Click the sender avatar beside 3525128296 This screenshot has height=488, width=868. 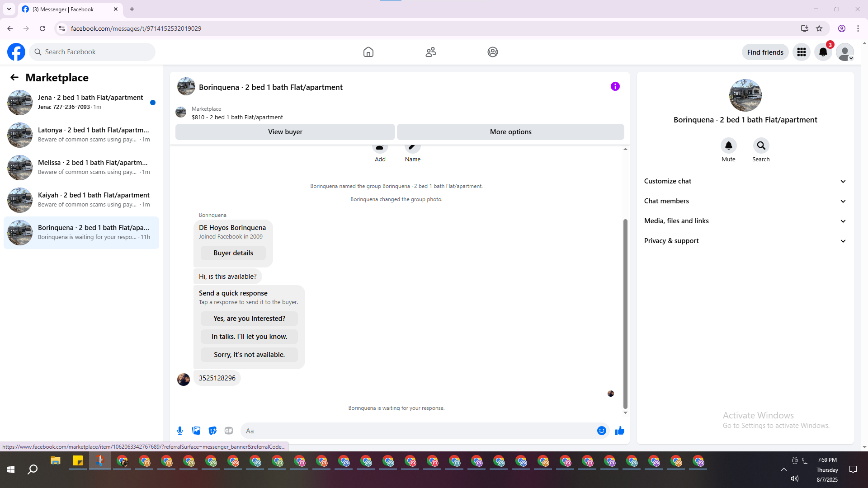pos(184,379)
